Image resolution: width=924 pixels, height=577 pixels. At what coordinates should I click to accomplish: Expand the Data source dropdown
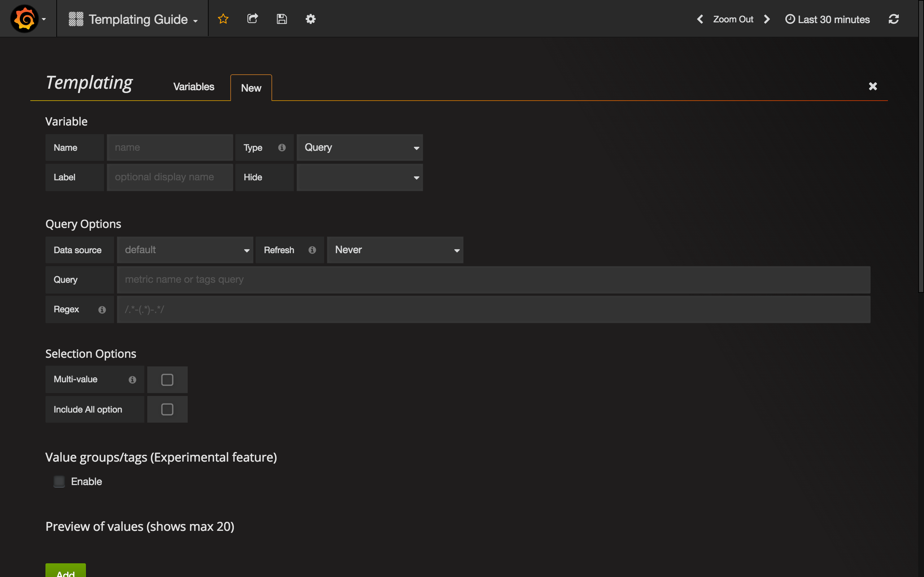point(185,250)
